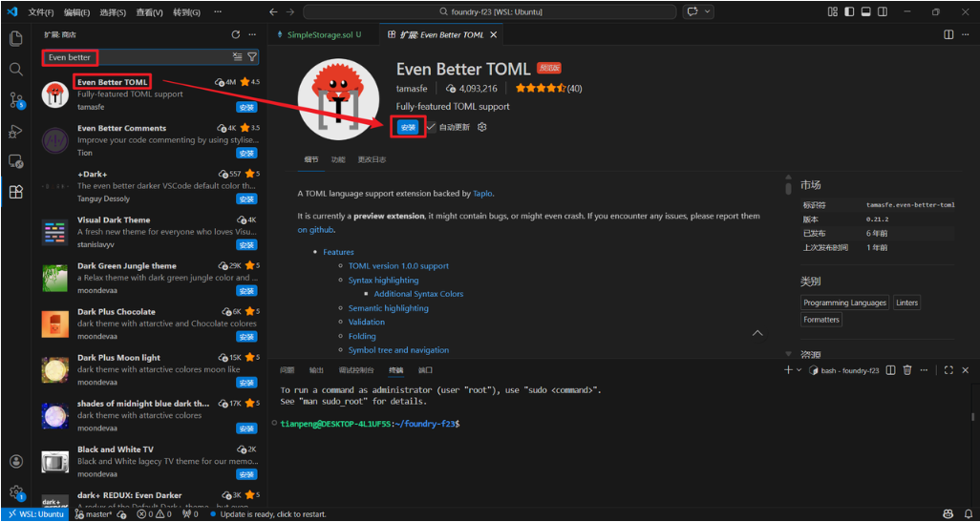The image size is (980, 522).
Task: Open Accounts menu in activity bar
Action: click(16, 462)
